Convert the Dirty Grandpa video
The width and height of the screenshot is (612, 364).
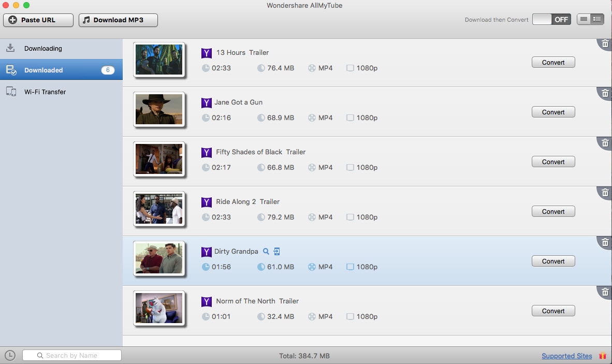pyautogui.click(x=553, y=261)
